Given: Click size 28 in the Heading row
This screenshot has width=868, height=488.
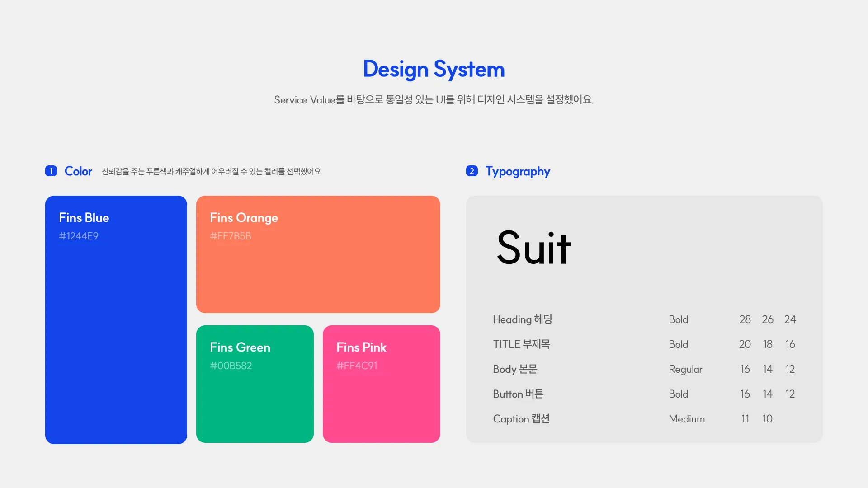Looking at the screenshot, I should point(745,319).
